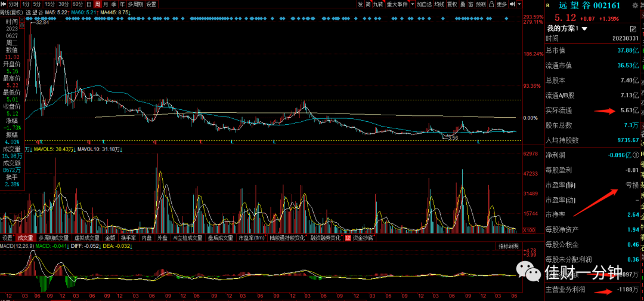This screenshot has width=644, height=301.
Task: Toggle the 叠 overlay button
Action: 463,4
